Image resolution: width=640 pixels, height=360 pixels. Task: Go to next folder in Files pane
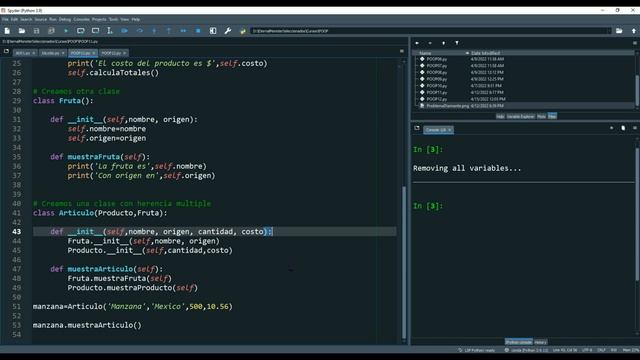click(x=430, y=43)
